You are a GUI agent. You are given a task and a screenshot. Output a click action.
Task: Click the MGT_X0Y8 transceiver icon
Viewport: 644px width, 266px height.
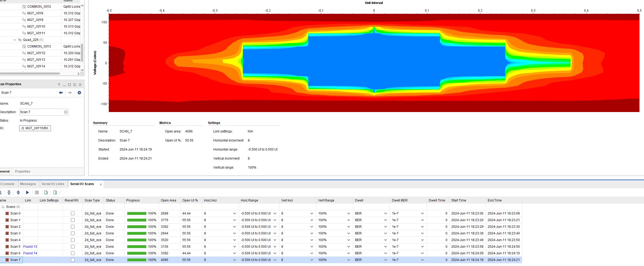[x=24, y=13]
